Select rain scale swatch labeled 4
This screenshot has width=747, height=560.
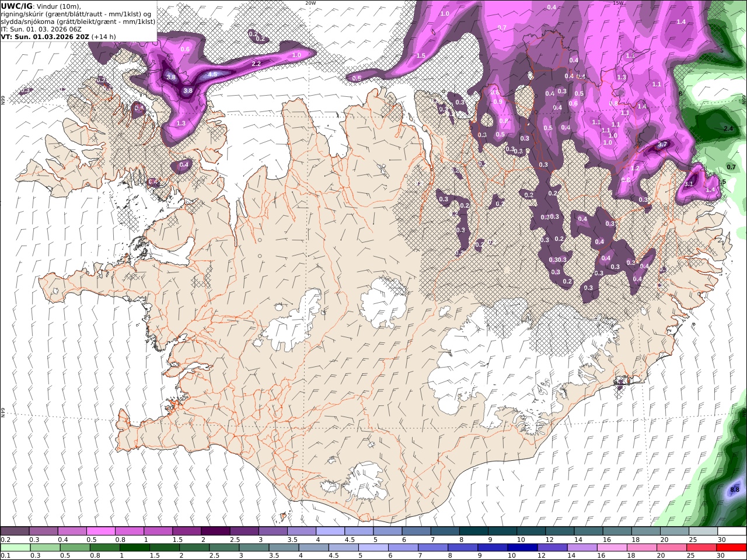click(313, 548)
